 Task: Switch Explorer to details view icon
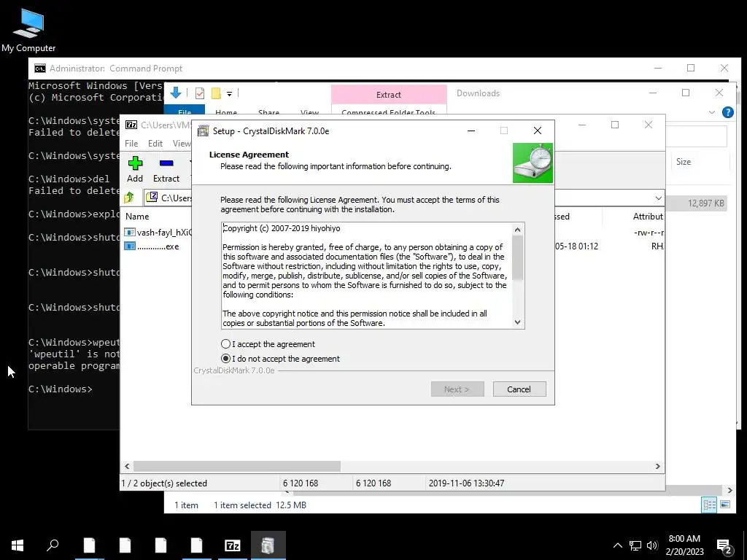(709, 505)
